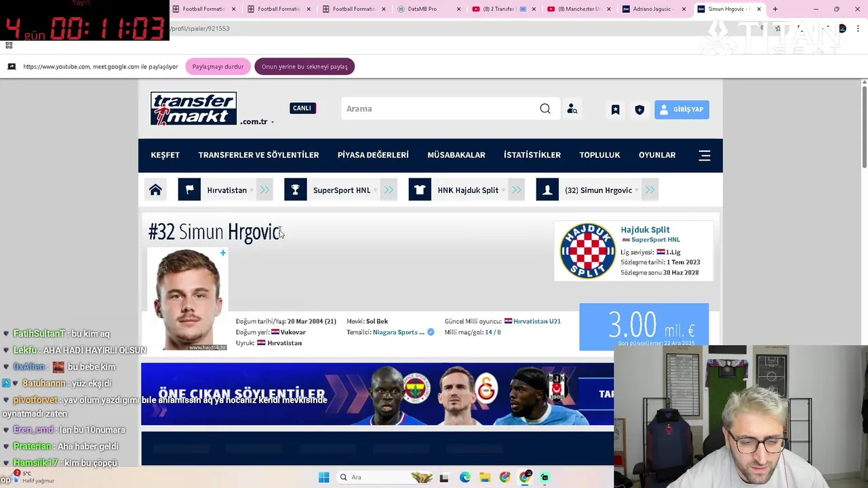Viewport: 868px width, 488px height.
Task: Open the MÜSABAKALAR menu
Action: point(456,155)
